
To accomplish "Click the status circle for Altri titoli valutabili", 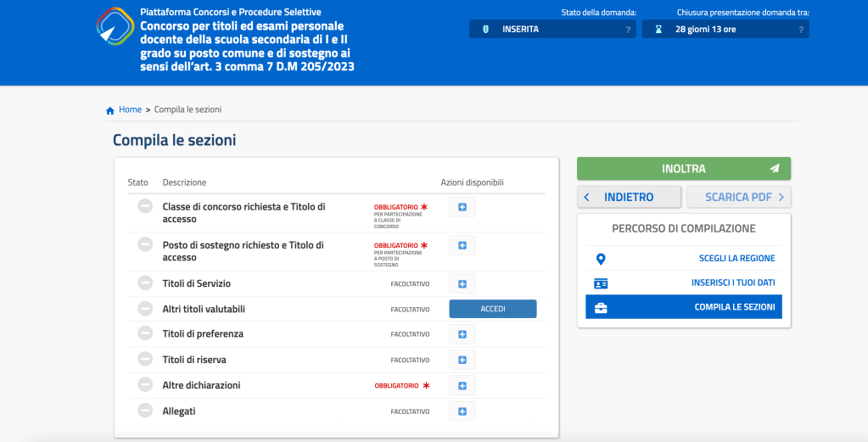I will click(x=145, y=309).
